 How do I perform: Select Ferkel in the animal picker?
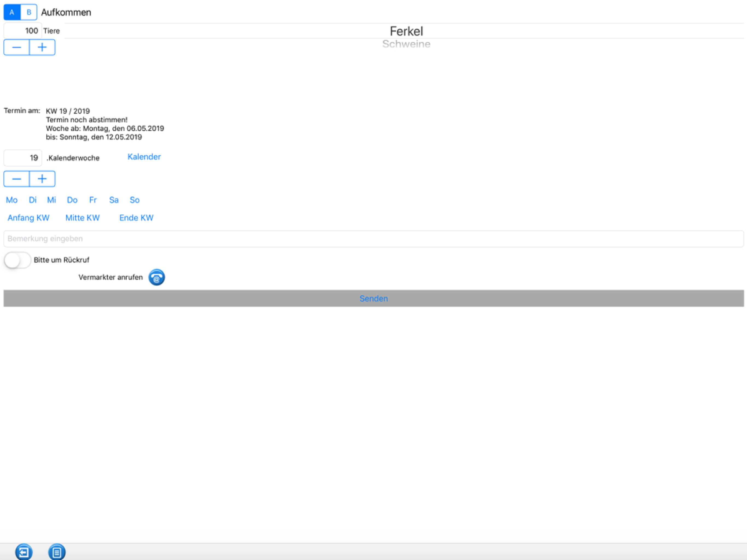point(406,31)
